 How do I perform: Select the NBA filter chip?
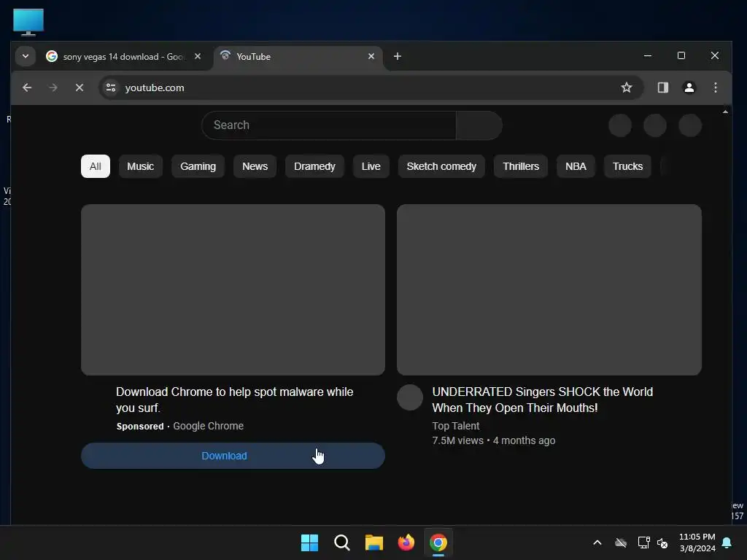click(576, 166)
